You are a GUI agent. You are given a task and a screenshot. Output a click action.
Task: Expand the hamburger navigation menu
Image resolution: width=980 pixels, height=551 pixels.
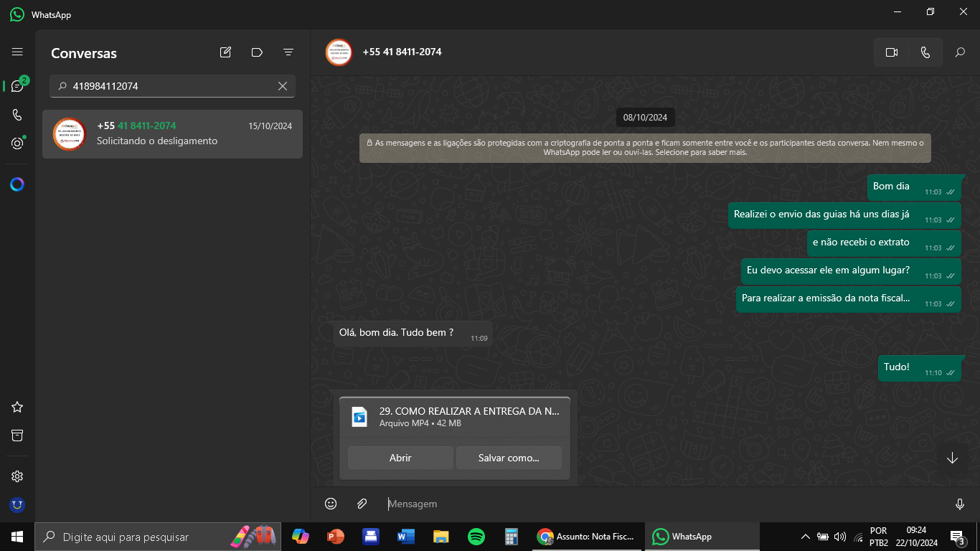point(17,52)
